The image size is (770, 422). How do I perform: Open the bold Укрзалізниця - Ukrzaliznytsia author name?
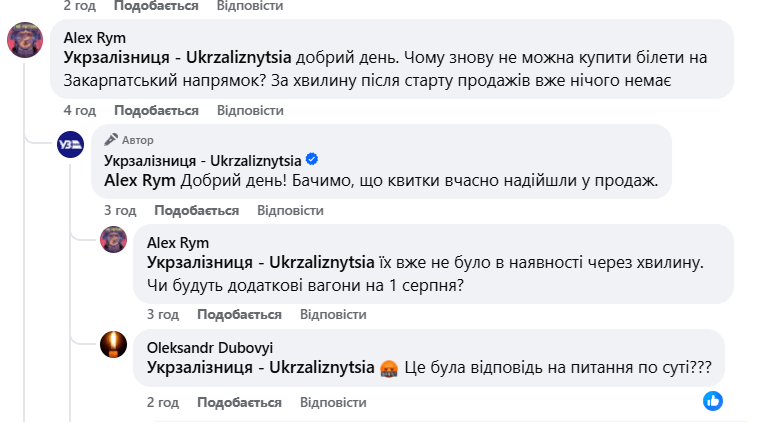tap(202, 160)
